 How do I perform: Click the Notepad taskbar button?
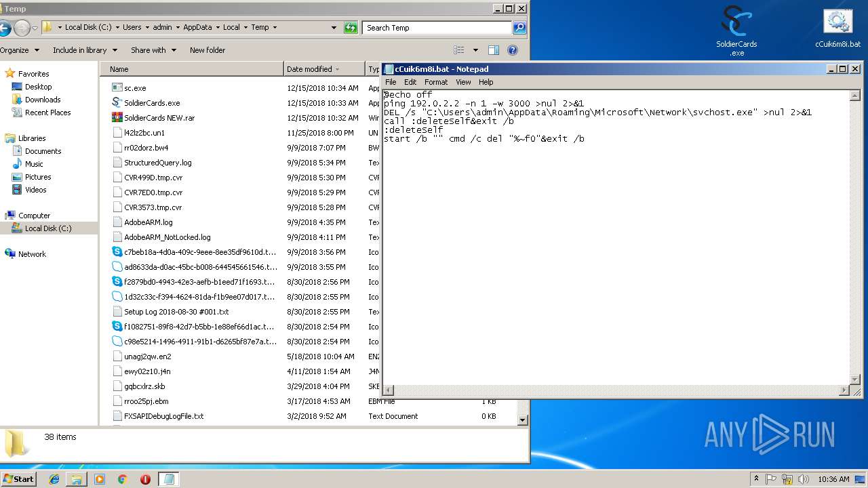[169, 479]
